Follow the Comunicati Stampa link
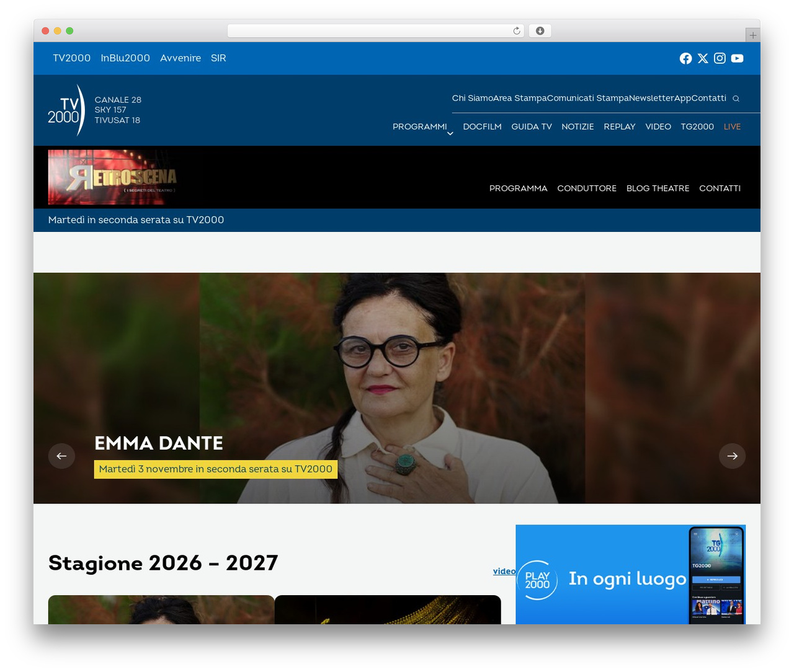Image resolution: width=794 pixels, height=672 pixels. tap(588, 98)
